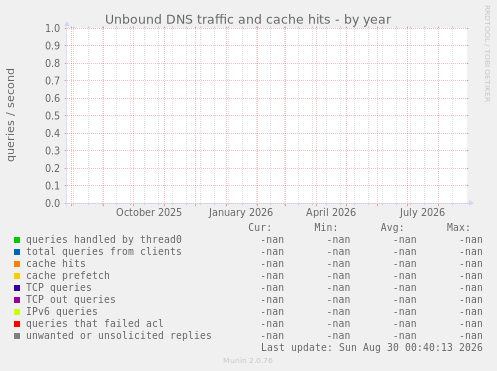This screenshot has width=497, height=371.
Task: Click the 1.0 y-axis value
Action: coord(53,28)
